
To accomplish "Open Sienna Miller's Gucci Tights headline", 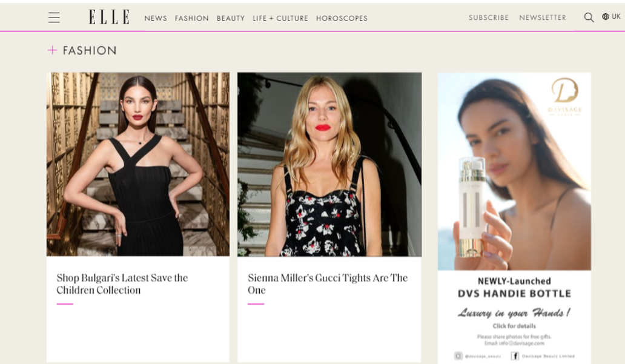I will [x=328, y=284].
